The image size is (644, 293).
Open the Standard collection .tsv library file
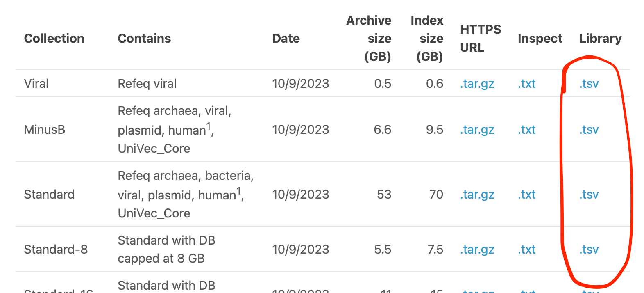tap(589, 195)
